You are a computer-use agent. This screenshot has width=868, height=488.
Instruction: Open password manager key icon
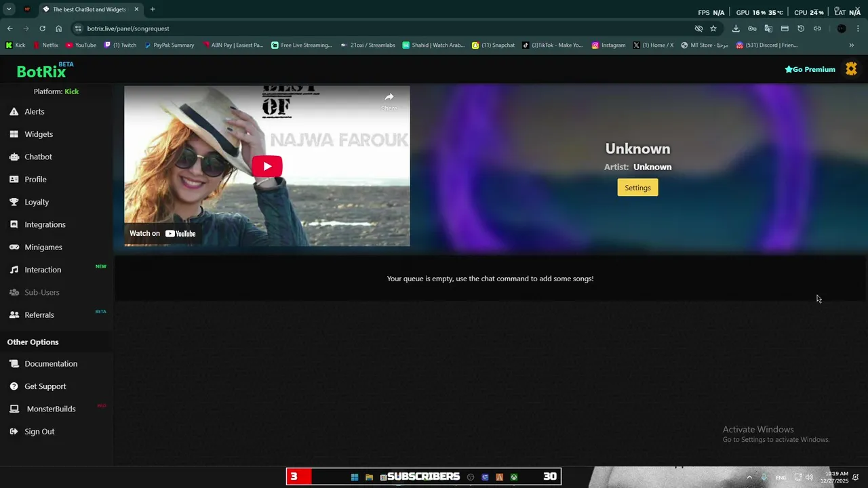[752, 28]
